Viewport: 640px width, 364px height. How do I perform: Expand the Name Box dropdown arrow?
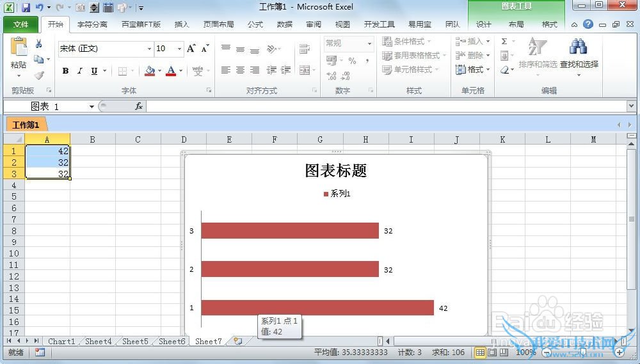tap(92, 106)
